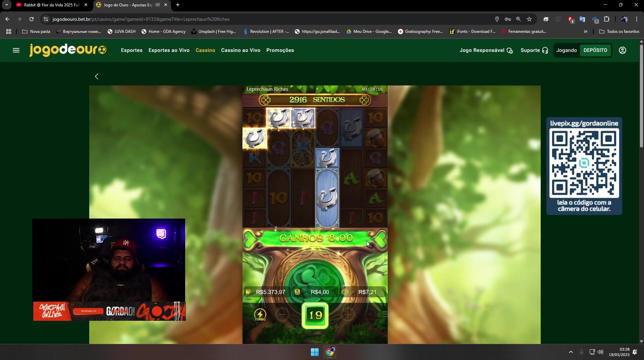The width and height of the screenshot is (644, 360).
Task: Open the Unsplash bookmark
Action: [x=213, y=32]
